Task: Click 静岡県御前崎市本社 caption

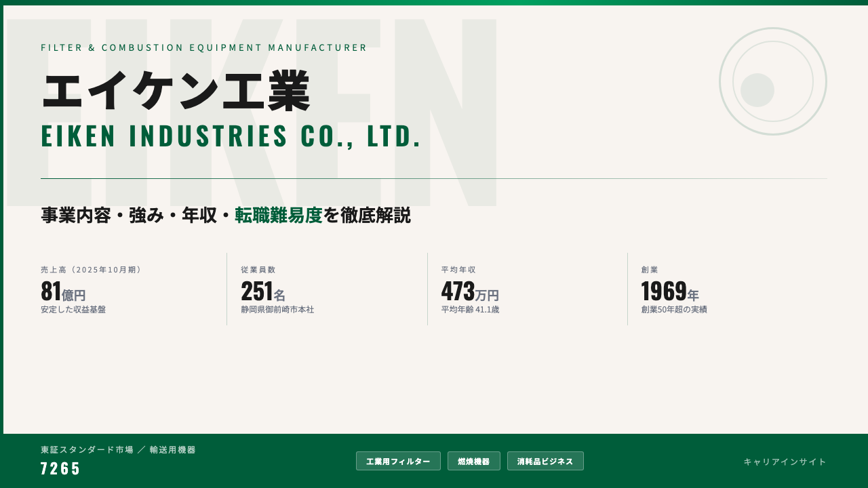Action: (277, 310)
